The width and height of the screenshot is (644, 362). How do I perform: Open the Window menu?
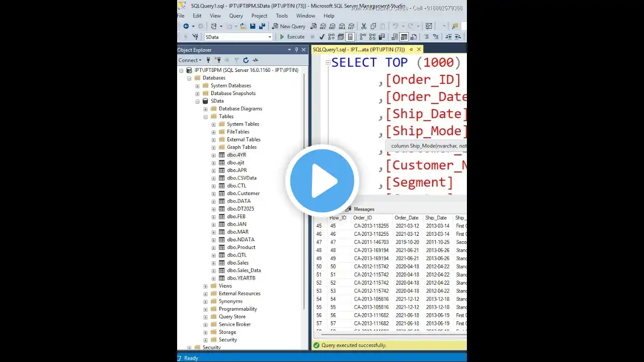[306, 16]
